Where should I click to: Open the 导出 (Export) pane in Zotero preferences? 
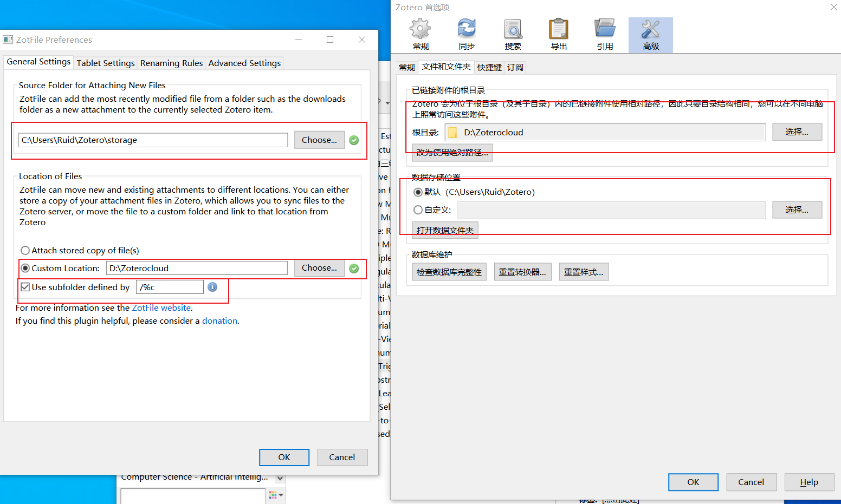coord(559,35)
